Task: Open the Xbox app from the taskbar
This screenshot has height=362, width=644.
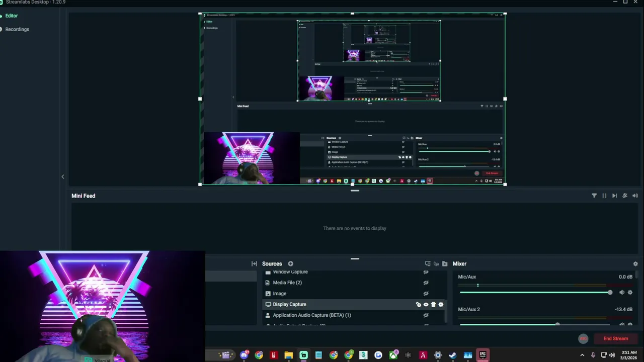Action: click(x=393, y=355)
